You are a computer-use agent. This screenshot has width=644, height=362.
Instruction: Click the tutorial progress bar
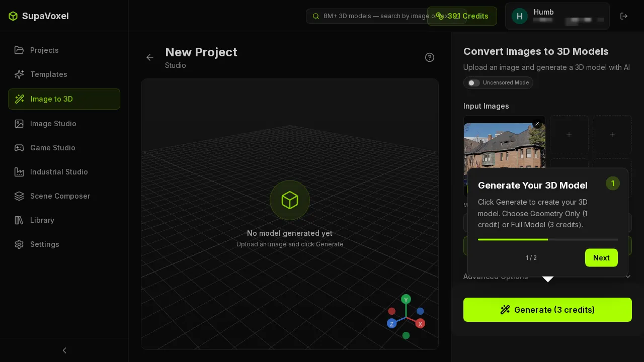click(x=548, y=239)
